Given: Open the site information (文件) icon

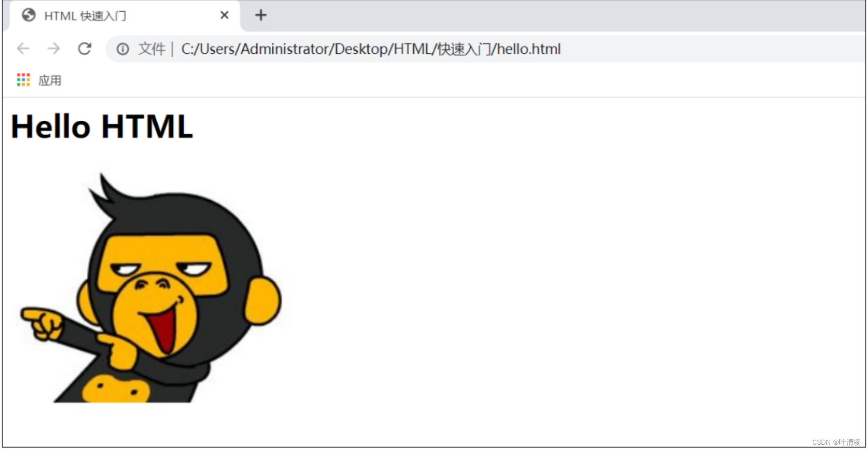Looking at the screenshot, I should 123,49.
